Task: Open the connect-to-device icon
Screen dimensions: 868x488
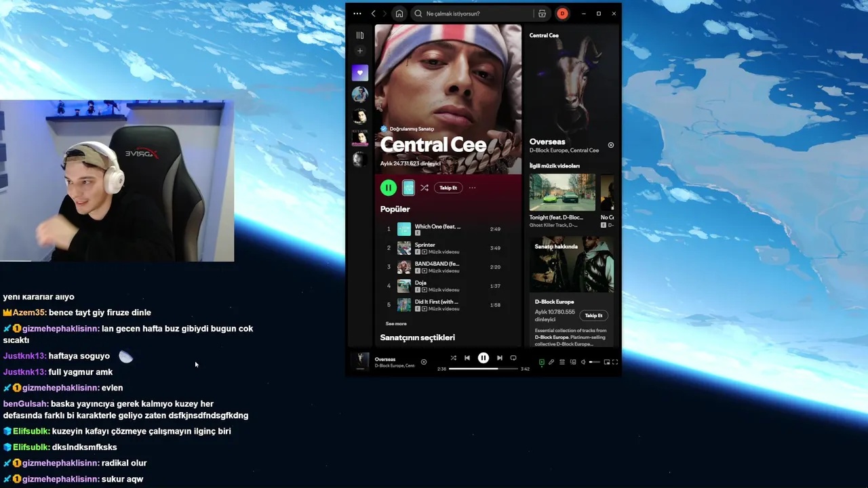Action: 573,362
